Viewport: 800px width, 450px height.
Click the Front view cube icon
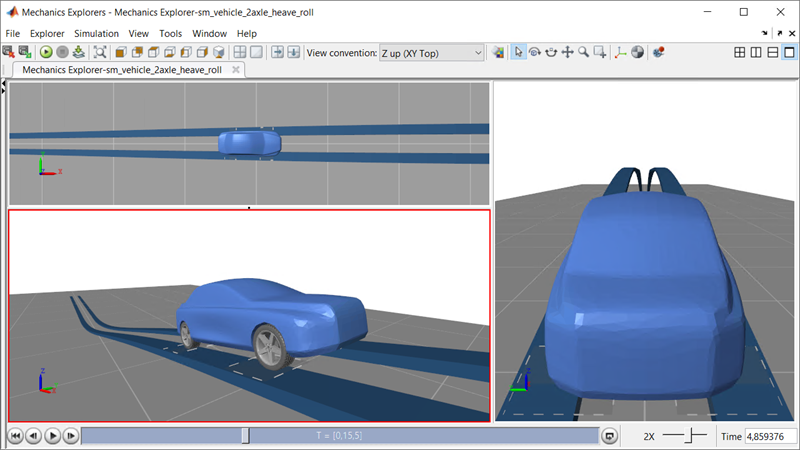[121, 52]
